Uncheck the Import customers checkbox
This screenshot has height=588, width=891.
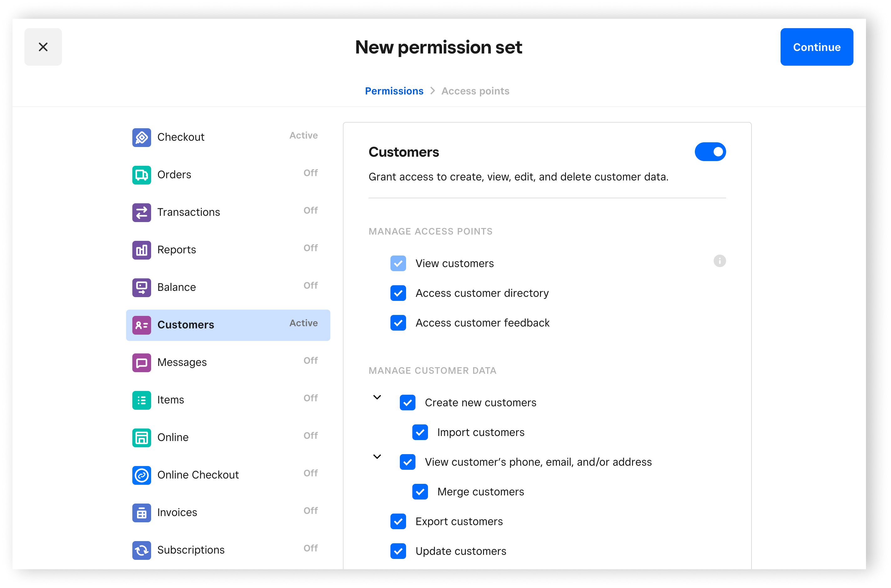[420, 432]
